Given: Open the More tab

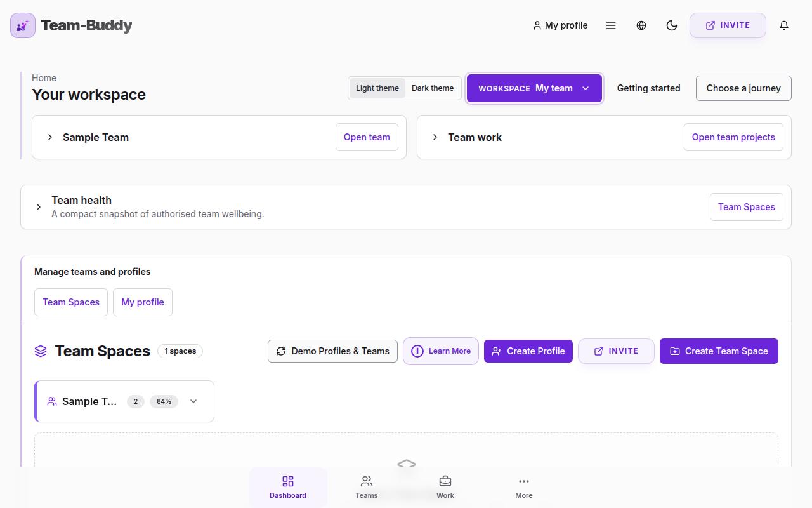Looking at the screenshot, I should pos(524,487).
